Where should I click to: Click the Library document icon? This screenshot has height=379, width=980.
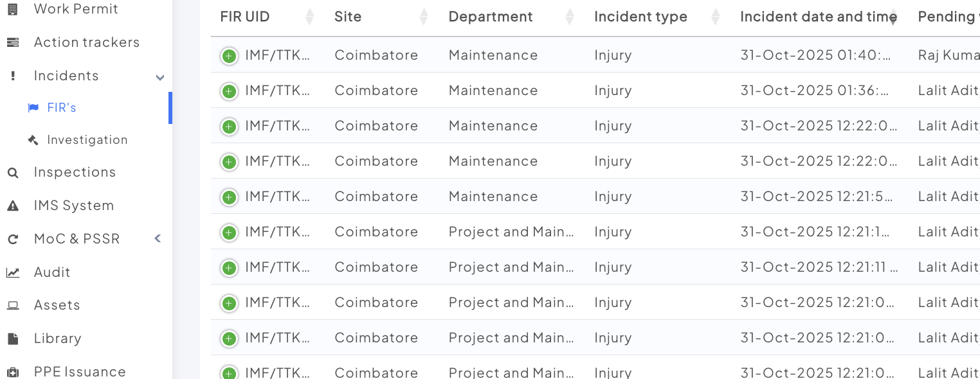coord(12,339)
